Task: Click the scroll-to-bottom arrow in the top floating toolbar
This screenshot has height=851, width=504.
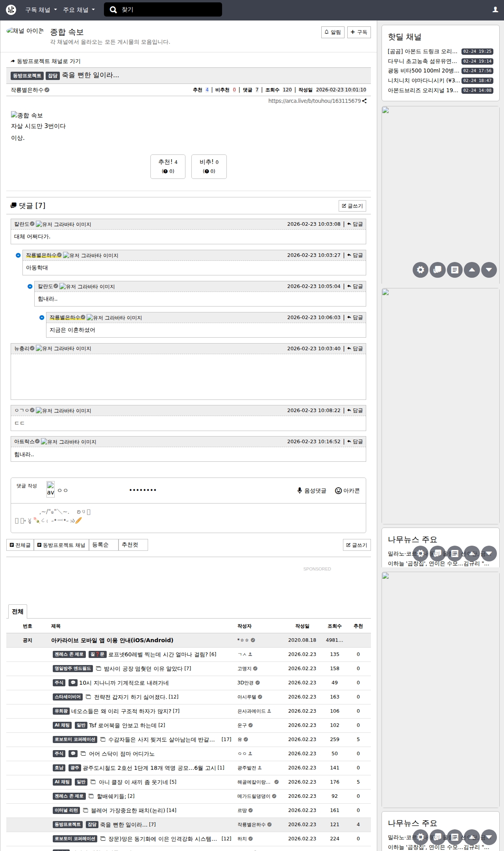Action: pos(489,270)
